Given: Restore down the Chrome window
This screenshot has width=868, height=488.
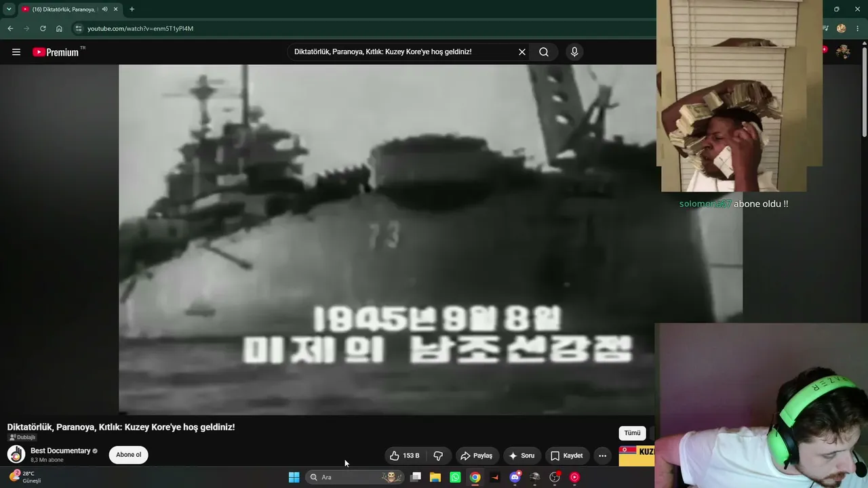Looking at the screenshot, I should pos(836,9).
